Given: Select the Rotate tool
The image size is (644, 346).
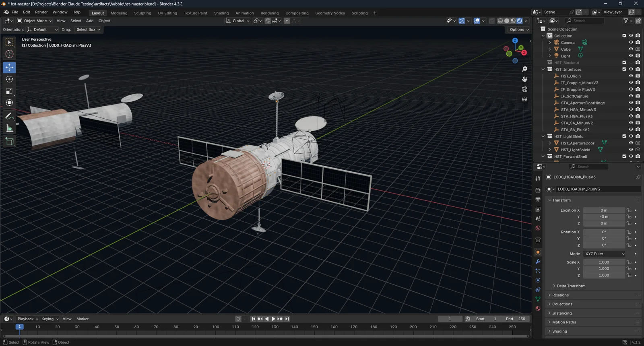Looking at the screenshot, I should (9, 79).
